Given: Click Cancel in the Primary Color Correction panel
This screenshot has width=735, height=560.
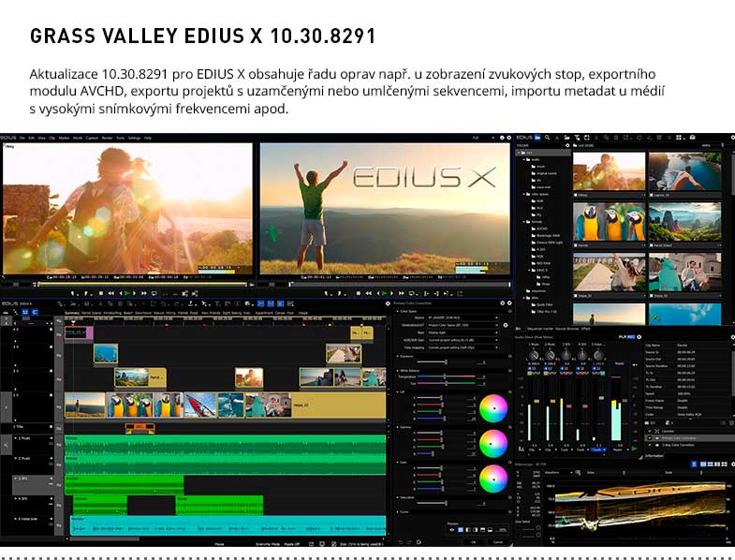Looking at the screenshot, I should 498,541.
